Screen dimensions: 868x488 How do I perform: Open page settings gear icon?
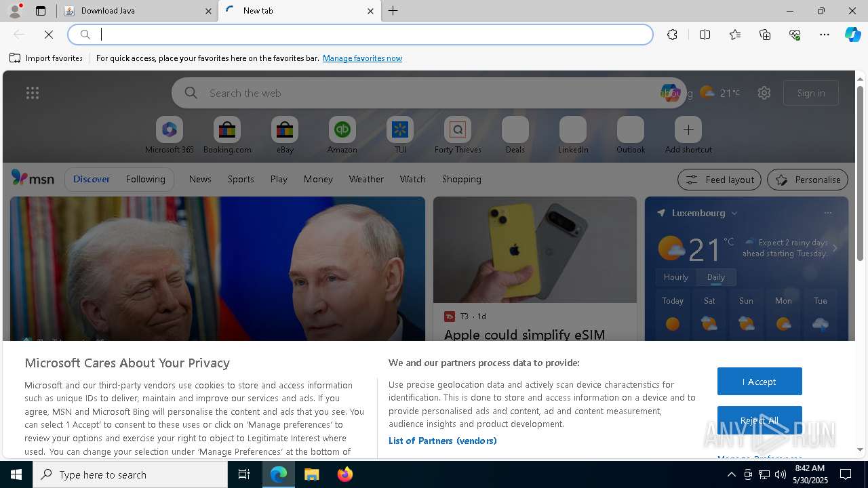[x=764, y=93]
